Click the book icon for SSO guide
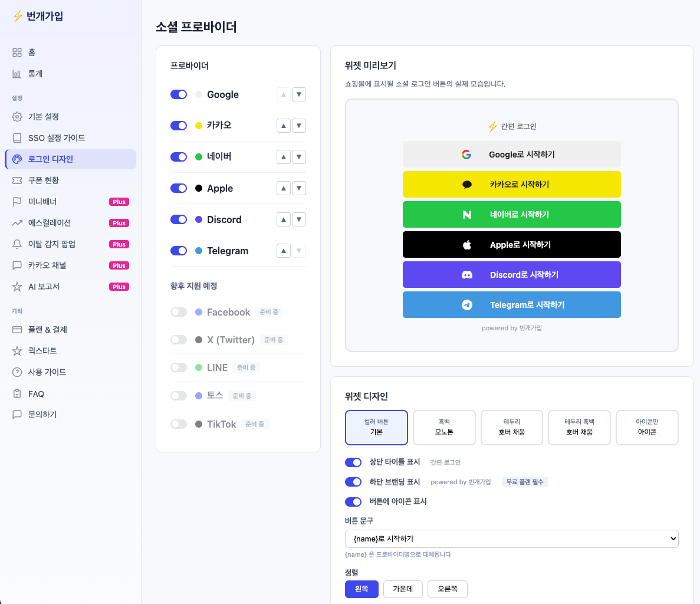The width and height of the screenshot is (700, 604). coord(17,138)
